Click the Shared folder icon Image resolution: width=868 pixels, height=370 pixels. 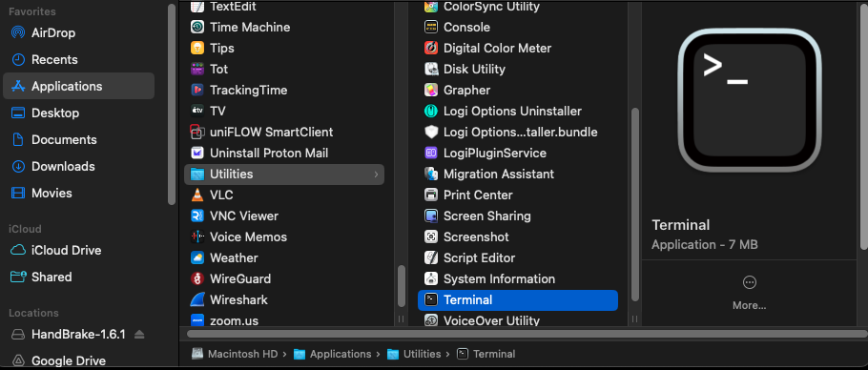(18, 277)
